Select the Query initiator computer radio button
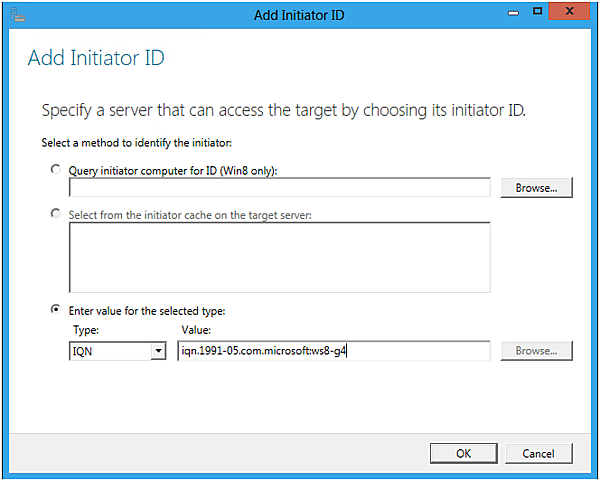 pos(56,170)
